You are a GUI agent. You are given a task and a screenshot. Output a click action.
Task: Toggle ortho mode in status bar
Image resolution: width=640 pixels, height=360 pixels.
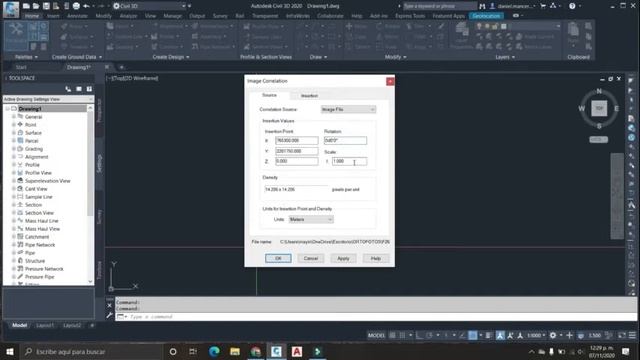[419, 335]
